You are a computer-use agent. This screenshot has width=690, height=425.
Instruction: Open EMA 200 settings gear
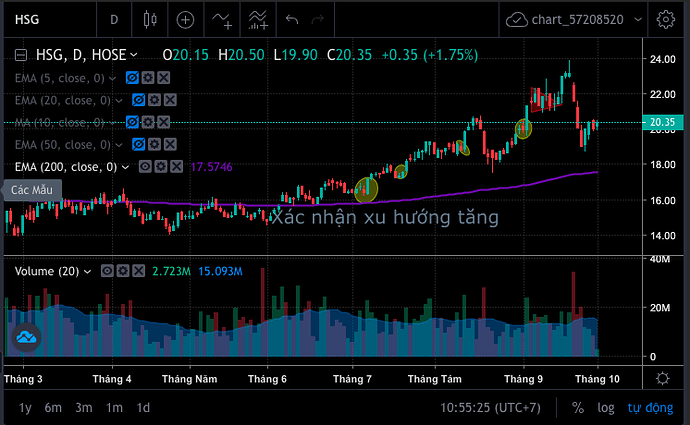point(161,166)
